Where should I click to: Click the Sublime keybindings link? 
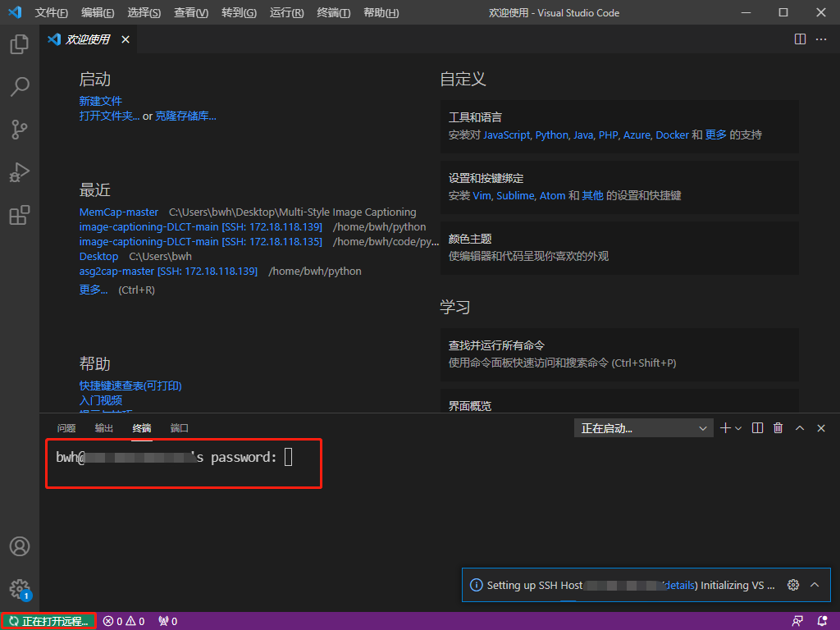[x=515, y=195]
